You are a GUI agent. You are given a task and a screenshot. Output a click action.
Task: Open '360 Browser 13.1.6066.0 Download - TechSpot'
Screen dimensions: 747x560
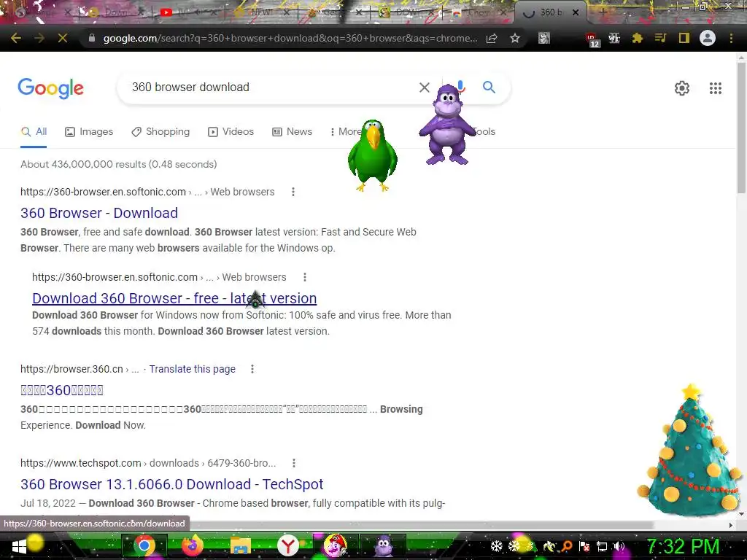point(172,484)
